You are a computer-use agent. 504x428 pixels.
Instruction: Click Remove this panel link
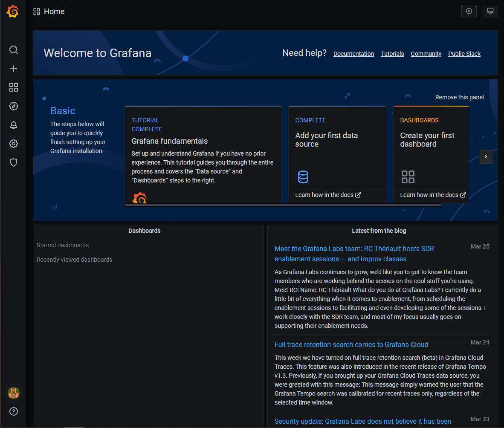pos(459,97)
